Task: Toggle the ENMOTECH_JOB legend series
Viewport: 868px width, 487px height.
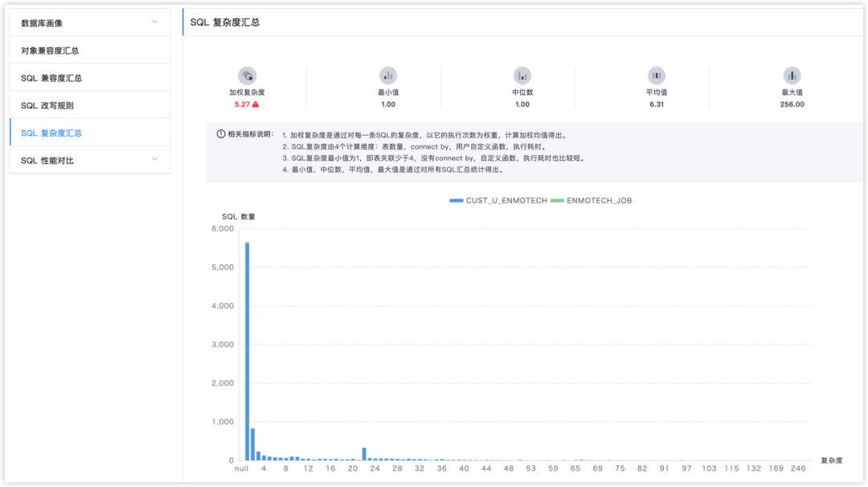Action: tap(592, 200)
